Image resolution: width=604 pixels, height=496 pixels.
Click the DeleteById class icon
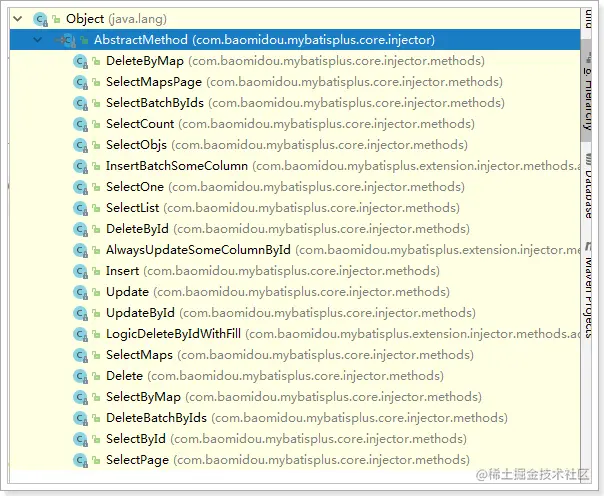[81, 229]
